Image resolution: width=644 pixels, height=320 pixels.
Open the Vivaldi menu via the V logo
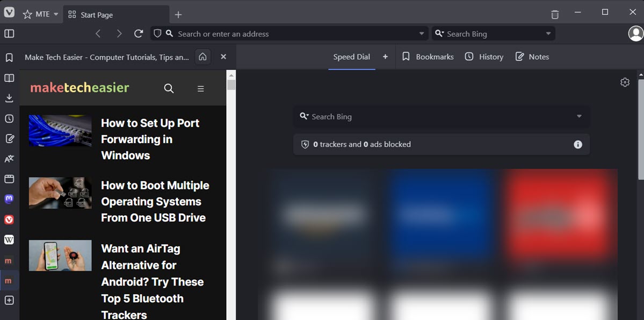click(x=9, y=11)
